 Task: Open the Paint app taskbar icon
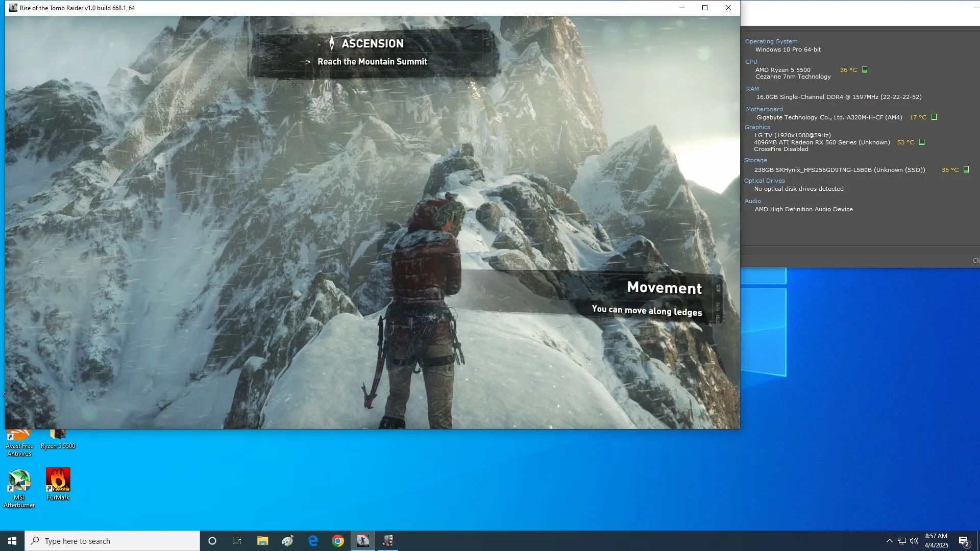(x=287, y=541)
